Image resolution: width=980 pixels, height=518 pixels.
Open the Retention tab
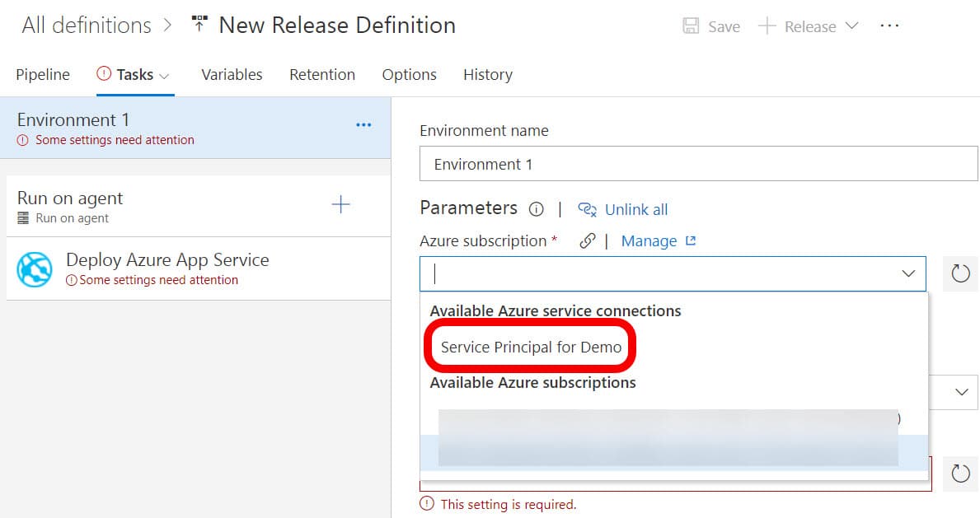[322, 74]
